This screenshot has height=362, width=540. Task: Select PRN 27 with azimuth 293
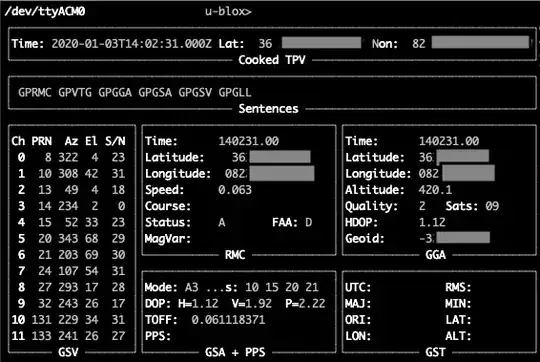click(71, 287)
